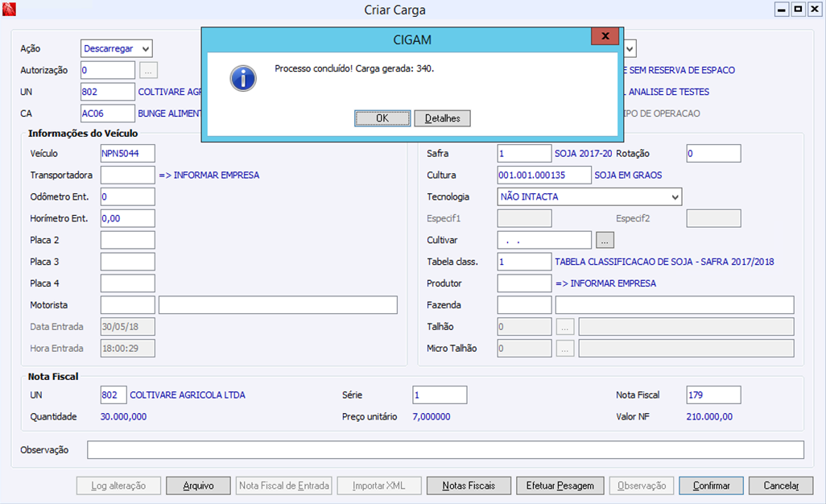Click Nota Fiscal de Entrada button
This screenshot has height=504, width=826.
pos(284,485)
